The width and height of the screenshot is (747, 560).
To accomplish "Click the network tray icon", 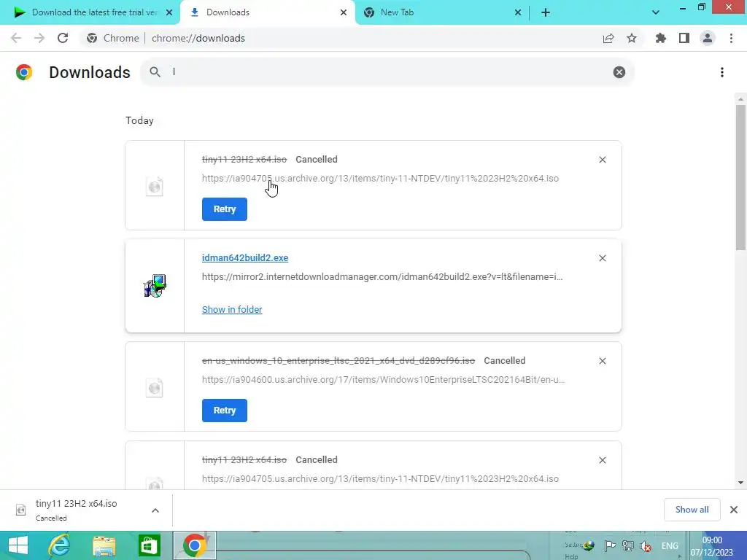I will tap(628, 546).
